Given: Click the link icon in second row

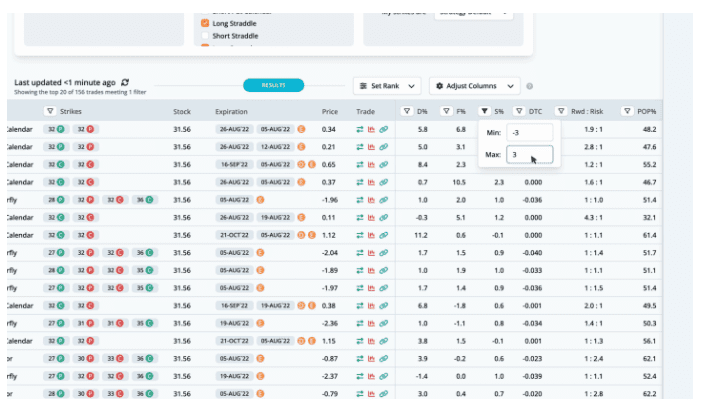Looking at the screenshot, I should click(x=384, y=147).
